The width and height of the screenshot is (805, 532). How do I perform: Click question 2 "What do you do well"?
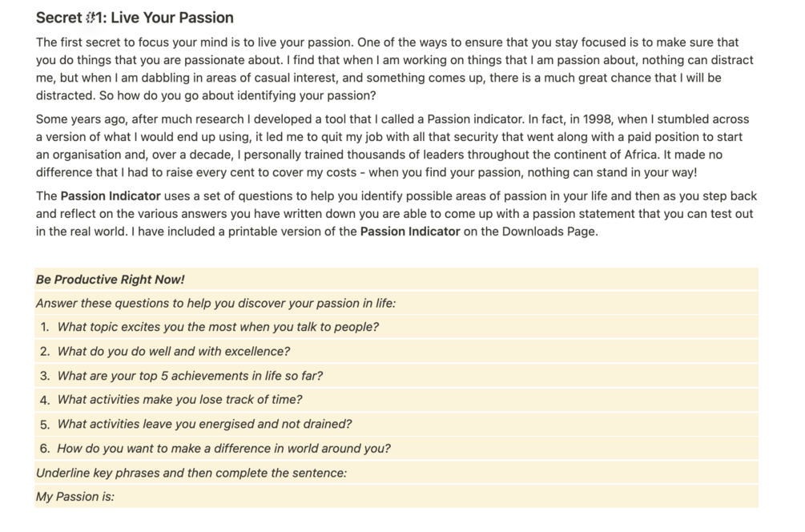174,351
